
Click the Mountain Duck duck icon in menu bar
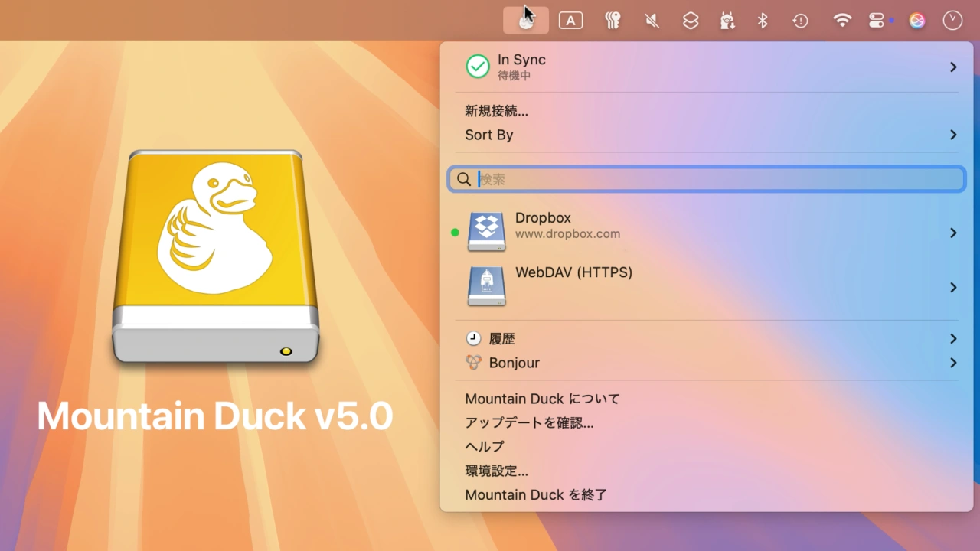coord(525,20)
